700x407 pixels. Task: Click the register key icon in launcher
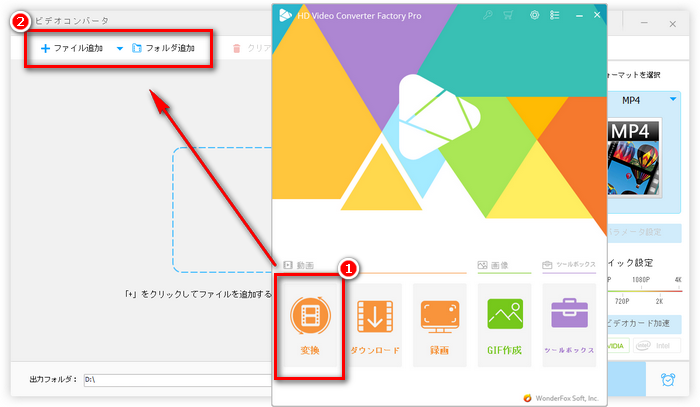[488, 15]
